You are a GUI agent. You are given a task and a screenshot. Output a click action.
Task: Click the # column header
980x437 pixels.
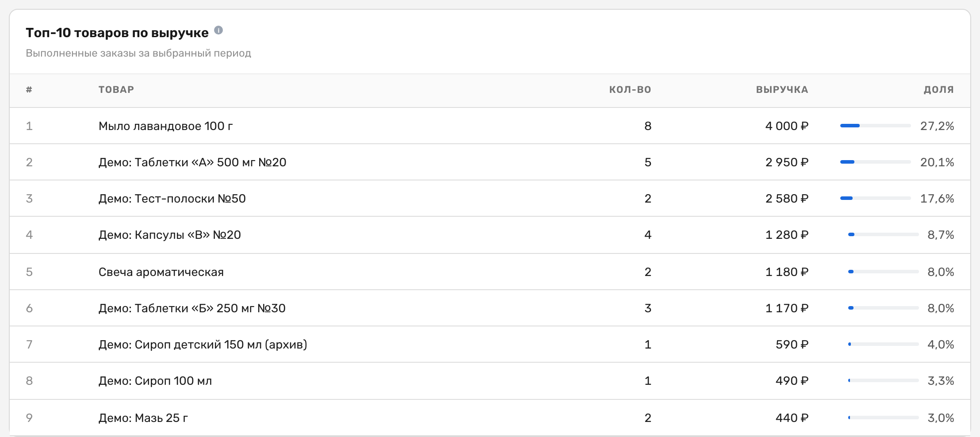(x=29, y=90)
